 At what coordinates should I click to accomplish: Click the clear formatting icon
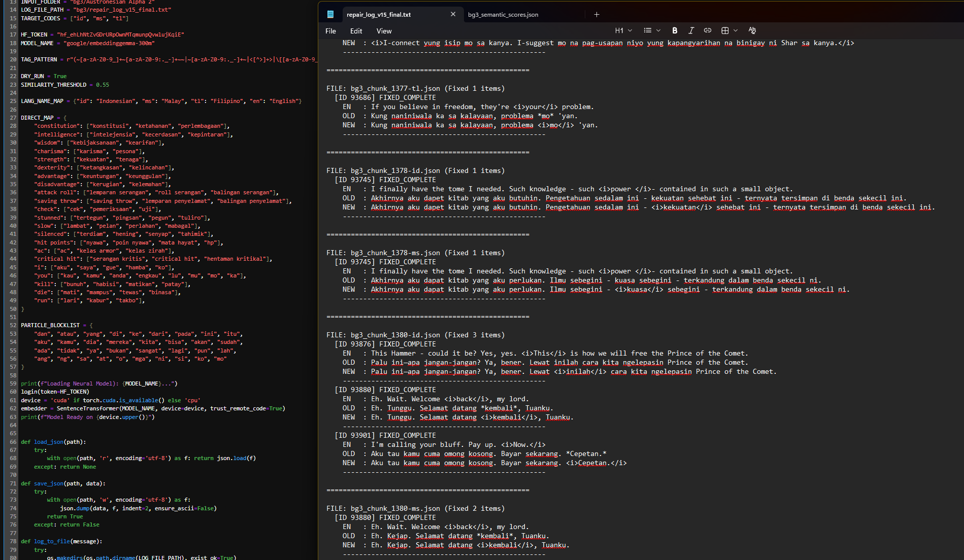click(752, 30)
